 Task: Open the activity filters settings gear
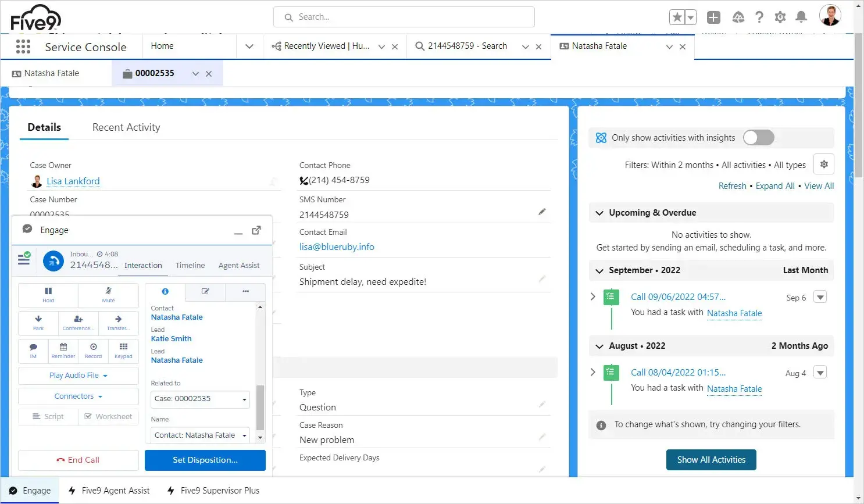click(x=824, y=164)
